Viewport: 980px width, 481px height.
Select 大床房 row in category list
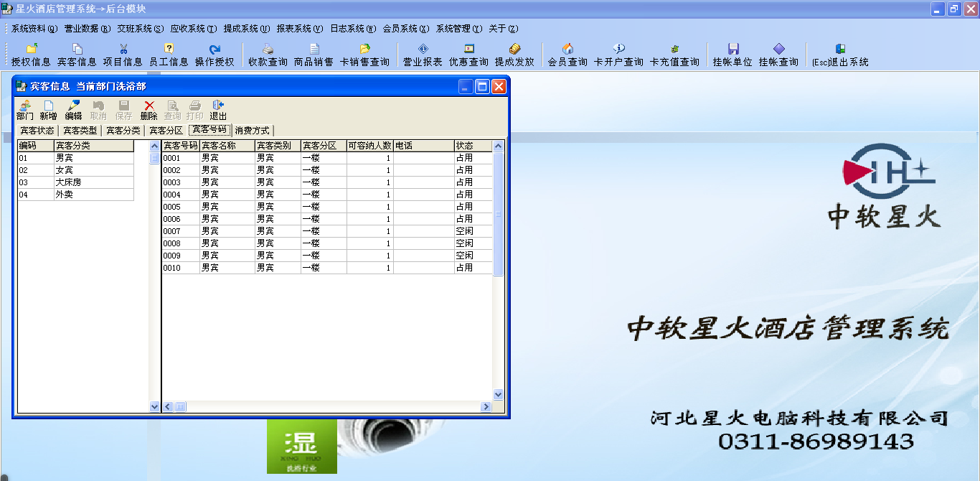(x=76, y=182)
